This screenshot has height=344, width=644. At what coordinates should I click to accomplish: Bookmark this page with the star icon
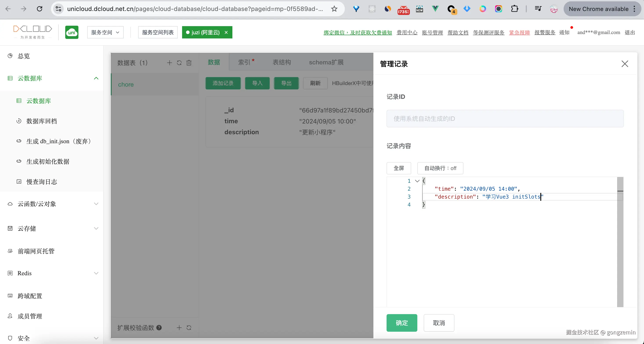[x=334, y=9]
